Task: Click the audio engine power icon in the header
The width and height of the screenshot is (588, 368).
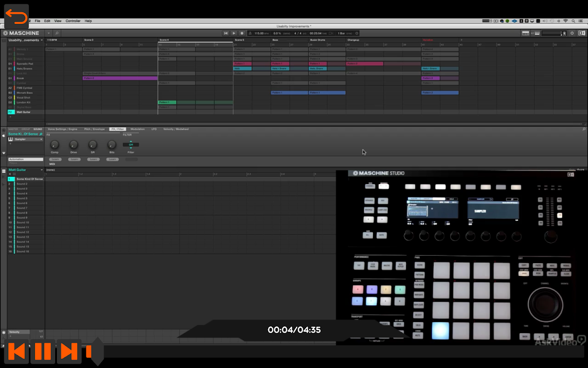Action: coord(572,33)
